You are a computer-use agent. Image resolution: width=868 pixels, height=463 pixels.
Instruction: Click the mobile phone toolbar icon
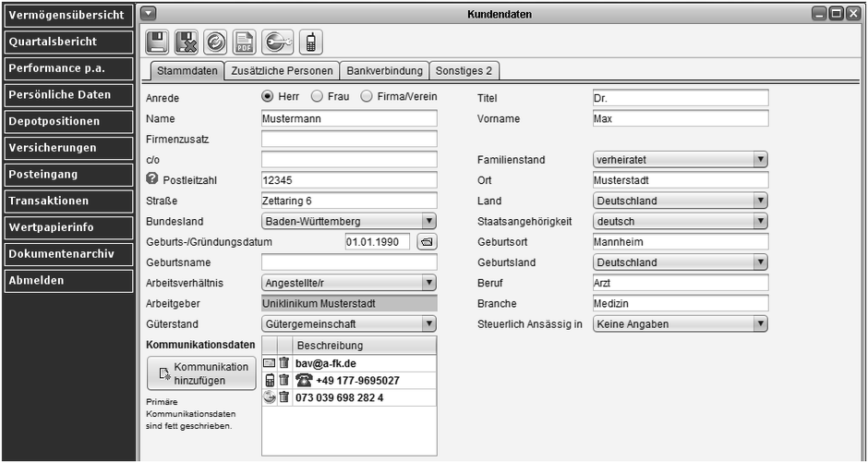click(x=311, y=42)
